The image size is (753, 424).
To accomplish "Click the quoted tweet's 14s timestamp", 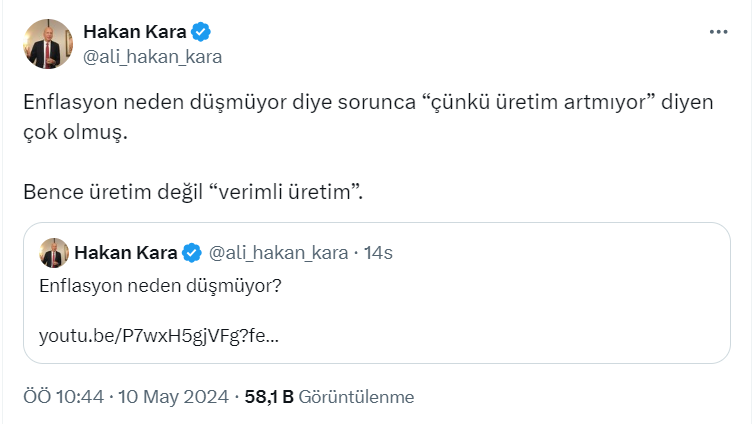I will coord(379,253).
